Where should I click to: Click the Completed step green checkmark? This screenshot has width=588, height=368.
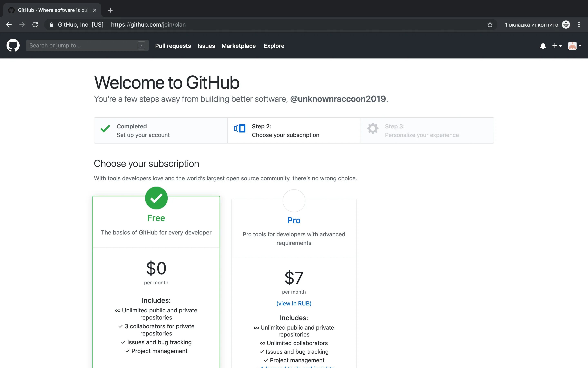[105, 128]
